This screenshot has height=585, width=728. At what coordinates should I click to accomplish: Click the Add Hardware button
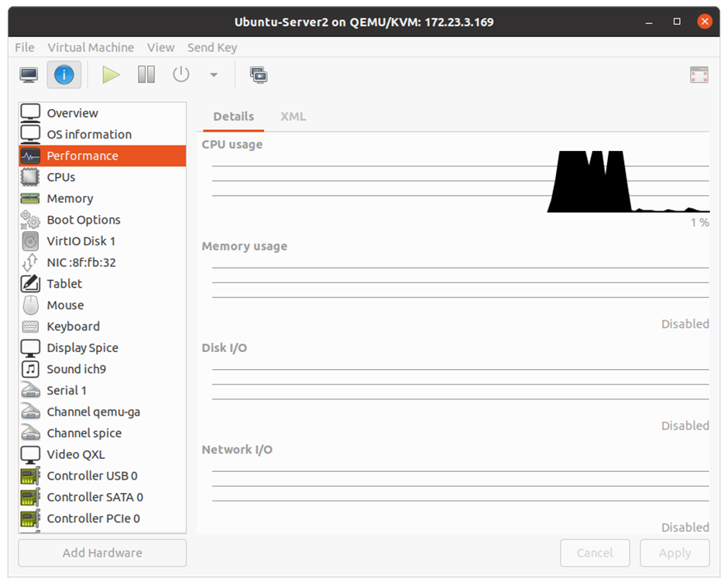click(102, 552)
